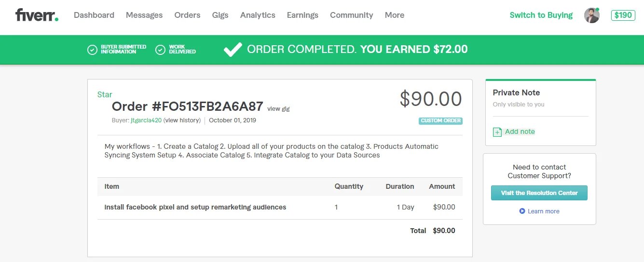Screen dimensions: 644x262
Task: Open the Messages section
Action: tap(144, 15)
